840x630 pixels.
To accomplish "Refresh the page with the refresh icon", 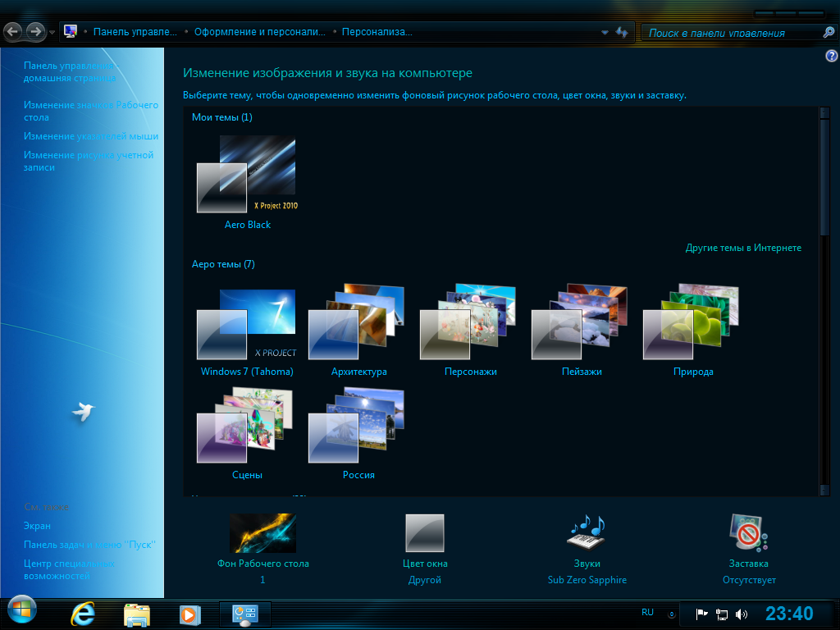I will click(622, 32).
